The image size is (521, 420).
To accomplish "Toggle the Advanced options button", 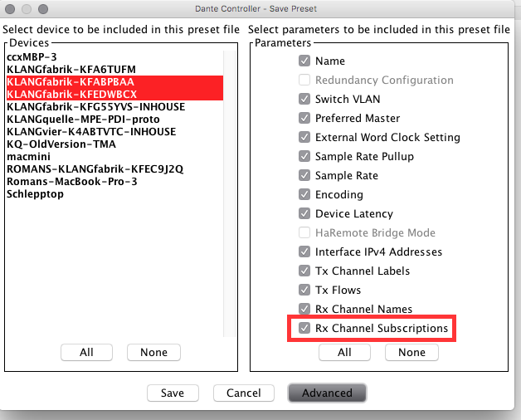I will coord(327,393).
